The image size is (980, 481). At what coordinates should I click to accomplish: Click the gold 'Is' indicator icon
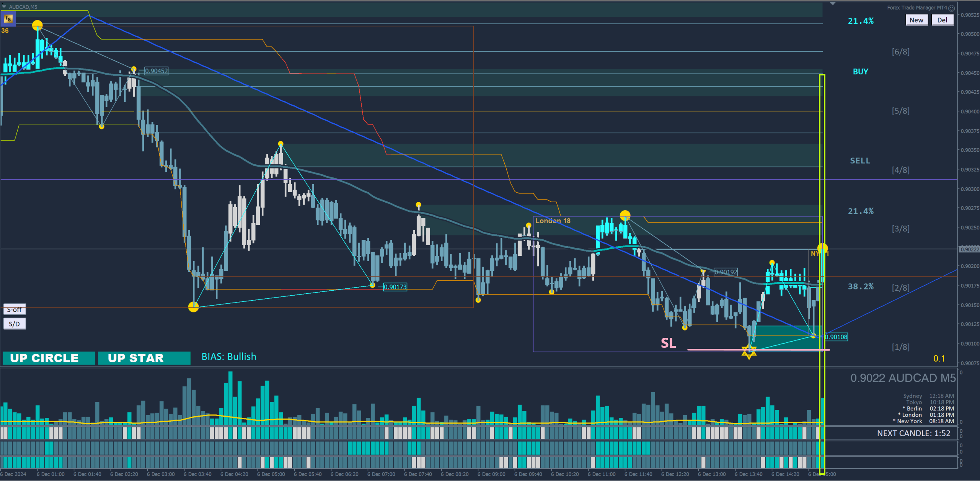(x=8, y=18)
